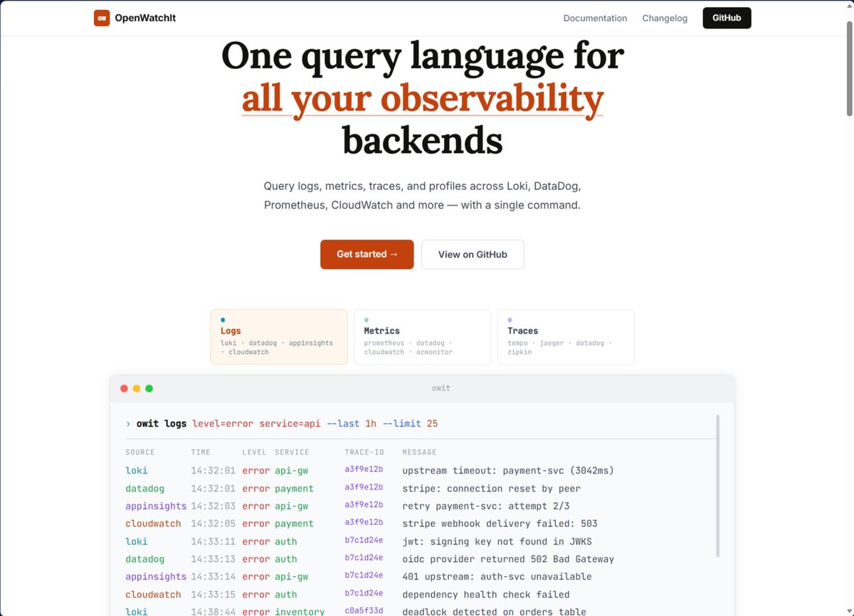Click the cloudwatch source at 14:32:05
854x616 pixels.
pos(153,524)
